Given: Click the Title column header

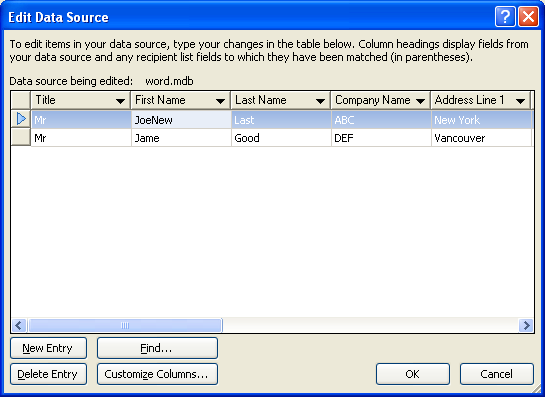Looking at the screenshot, I should click(81, 100).
